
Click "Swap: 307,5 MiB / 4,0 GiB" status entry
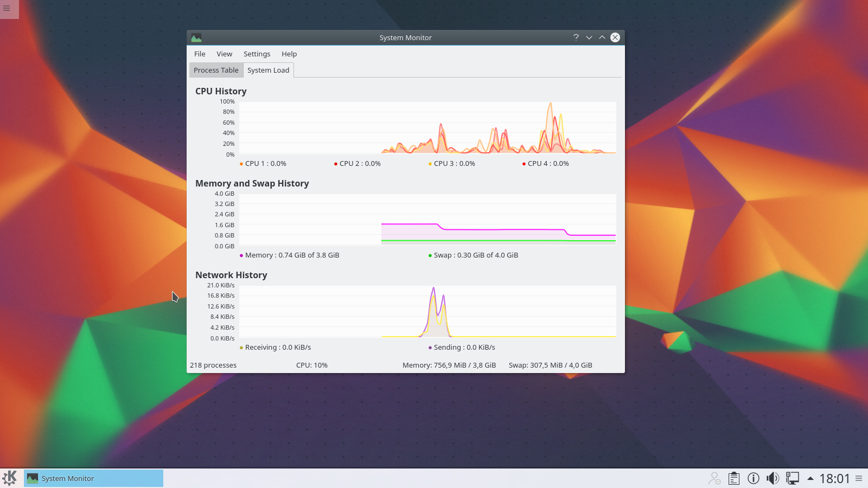tap(551, 365)
